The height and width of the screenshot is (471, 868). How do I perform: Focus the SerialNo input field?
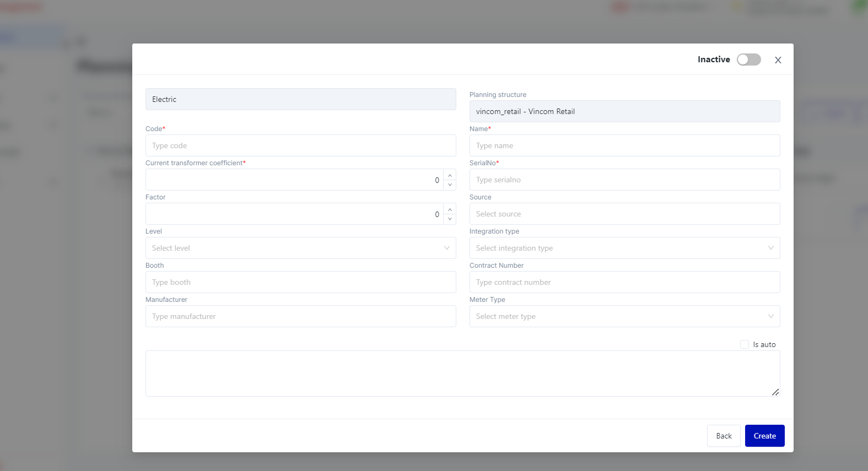coord(624,180)
